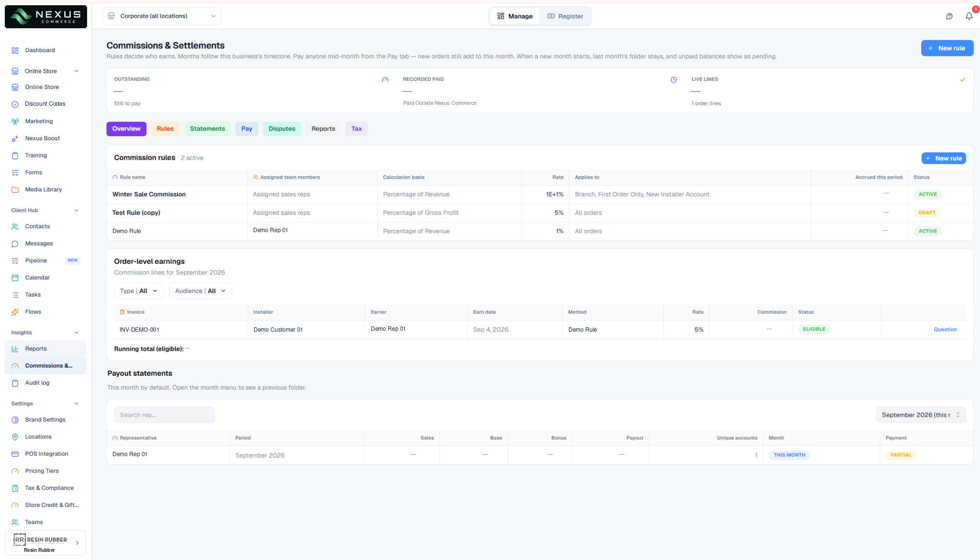The image size is (980, 560).
Task: Click the Forms sidebar icon
Action: 15,173
